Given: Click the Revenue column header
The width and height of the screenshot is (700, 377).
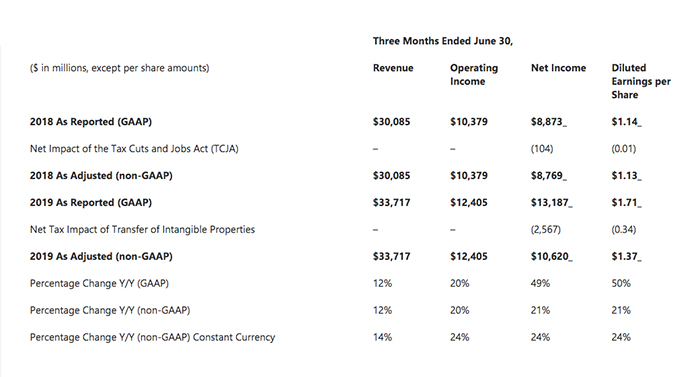Looking at the screenshot, I should pos(393,68).
